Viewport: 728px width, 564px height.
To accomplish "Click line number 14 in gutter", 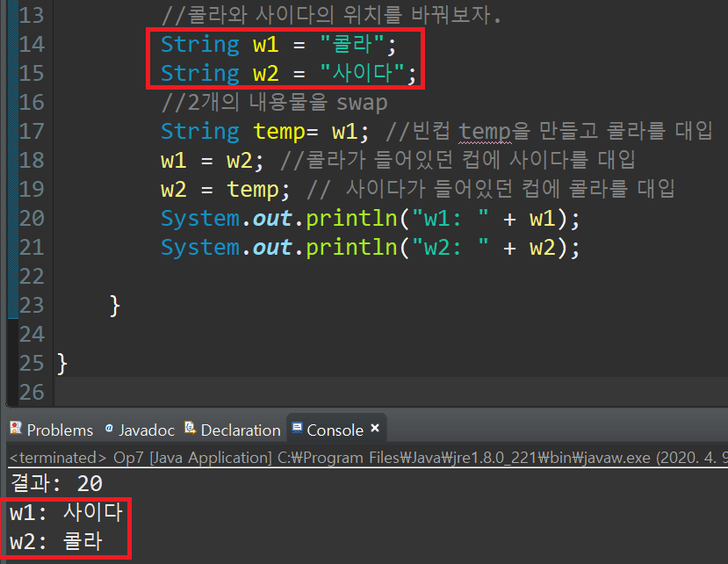I will click(x=32, y=45).
